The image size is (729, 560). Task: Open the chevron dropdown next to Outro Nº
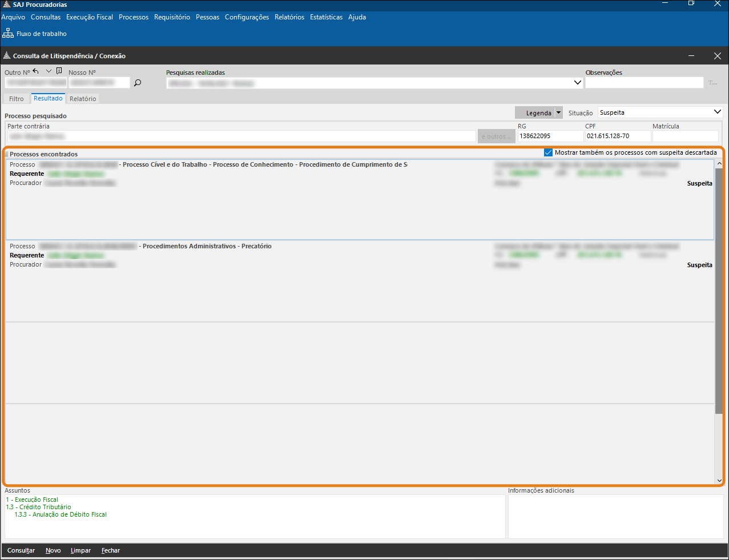pos(49,71)
